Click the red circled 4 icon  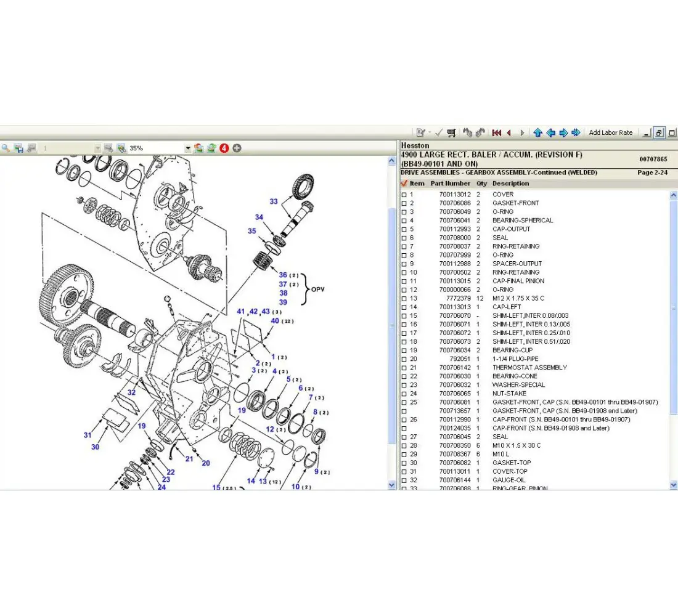(224, 148)
